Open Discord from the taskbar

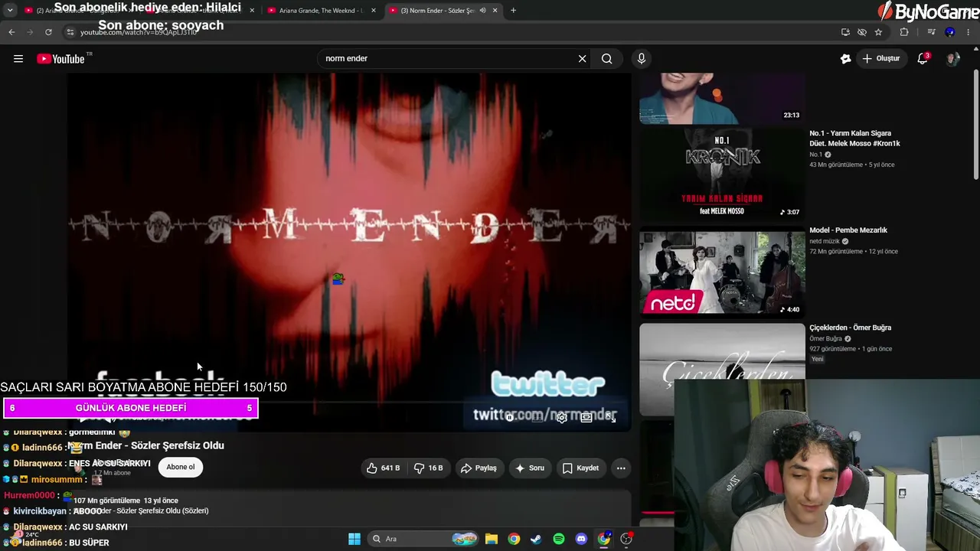tap(581, 539)
